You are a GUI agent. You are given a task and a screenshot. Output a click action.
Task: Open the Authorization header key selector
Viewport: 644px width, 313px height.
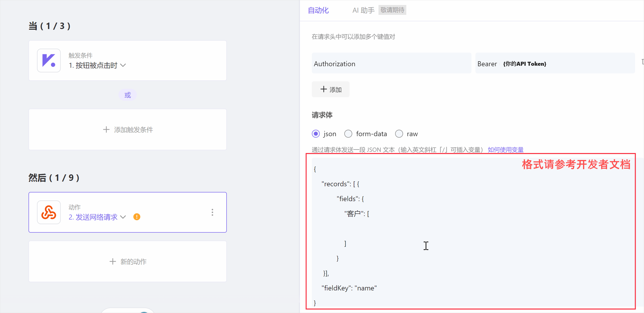coord(391,63)
